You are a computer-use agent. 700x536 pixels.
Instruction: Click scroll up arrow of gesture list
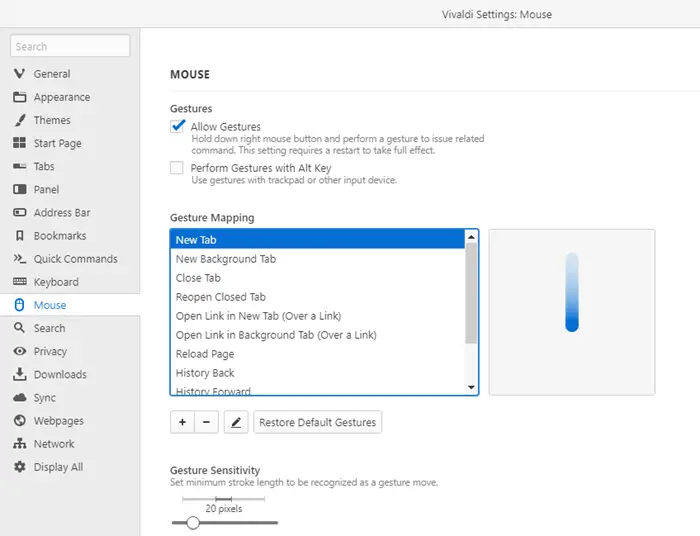(x=471, y=237)
